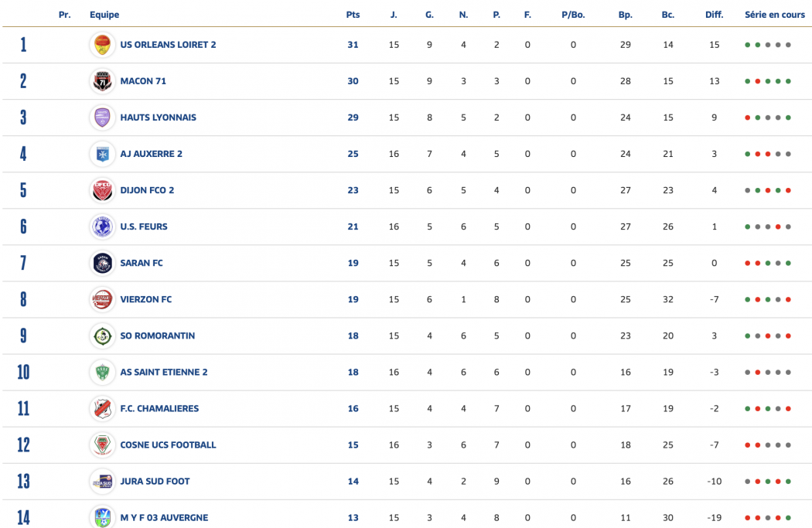Image resolution: width=812 pixels, height=528 pixels.
Task: Click the US Orleans Loiret 2 club logo
Action: click(x=102, y=45)
